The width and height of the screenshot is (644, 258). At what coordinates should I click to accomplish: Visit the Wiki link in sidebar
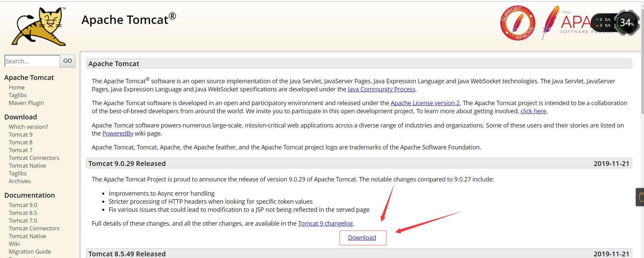(14, 244)
